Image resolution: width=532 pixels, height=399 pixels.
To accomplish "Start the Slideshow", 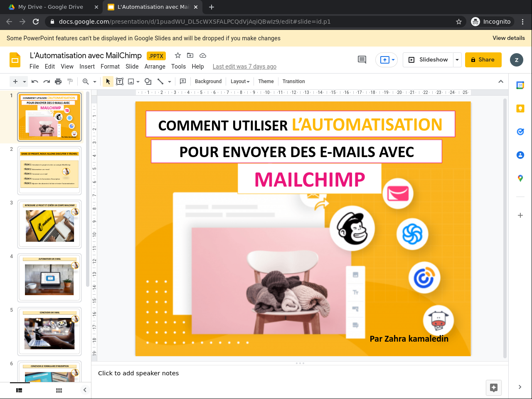I will (429, 60).
